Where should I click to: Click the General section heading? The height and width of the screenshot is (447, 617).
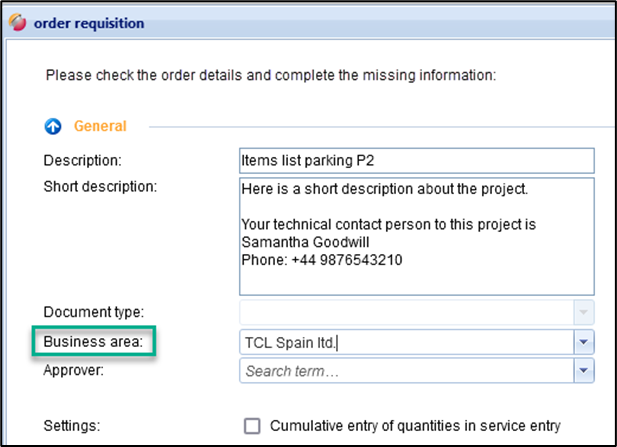click(100, 127)
